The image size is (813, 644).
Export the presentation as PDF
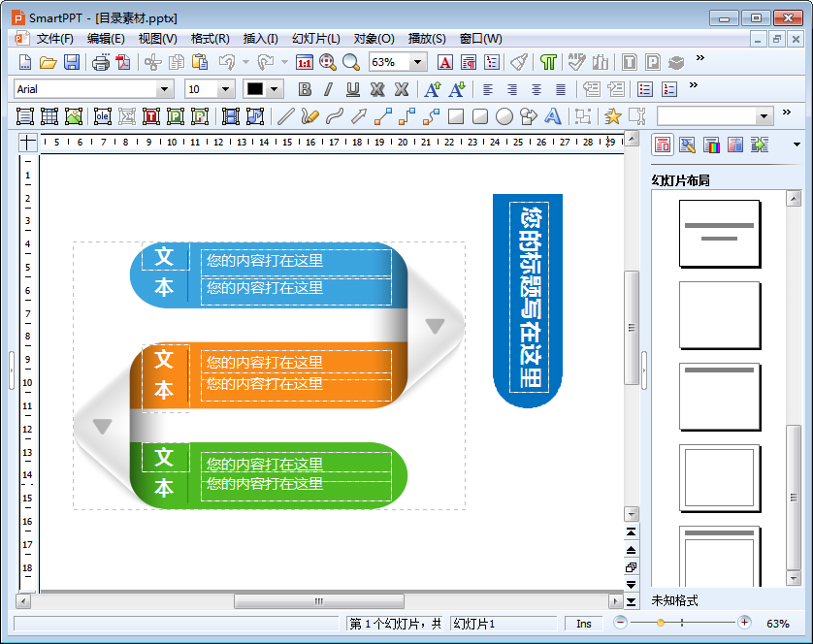coord(123,62)
